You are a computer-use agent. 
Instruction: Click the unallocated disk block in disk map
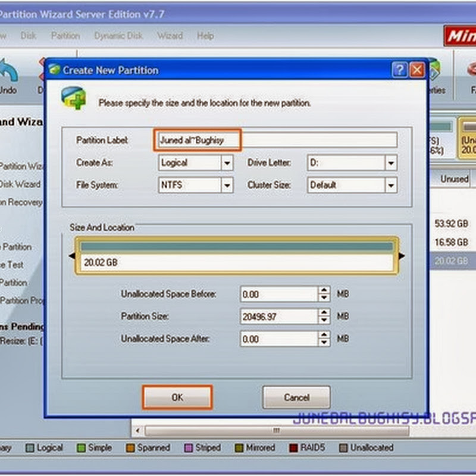(x=468, y=138)
